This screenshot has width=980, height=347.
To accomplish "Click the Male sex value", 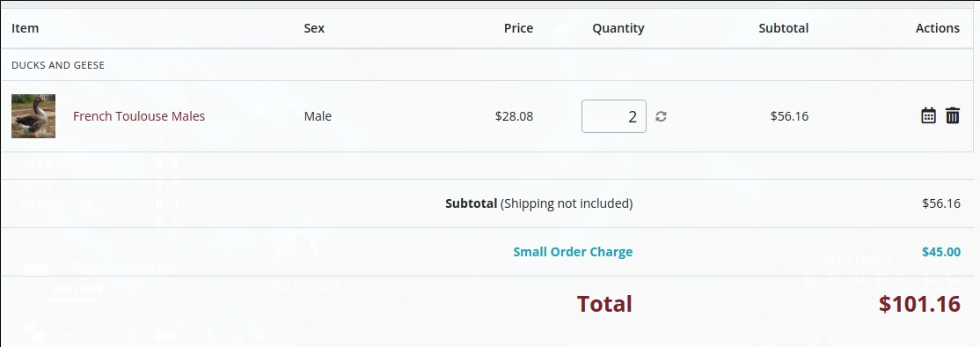I will click(x=318, y=116).
